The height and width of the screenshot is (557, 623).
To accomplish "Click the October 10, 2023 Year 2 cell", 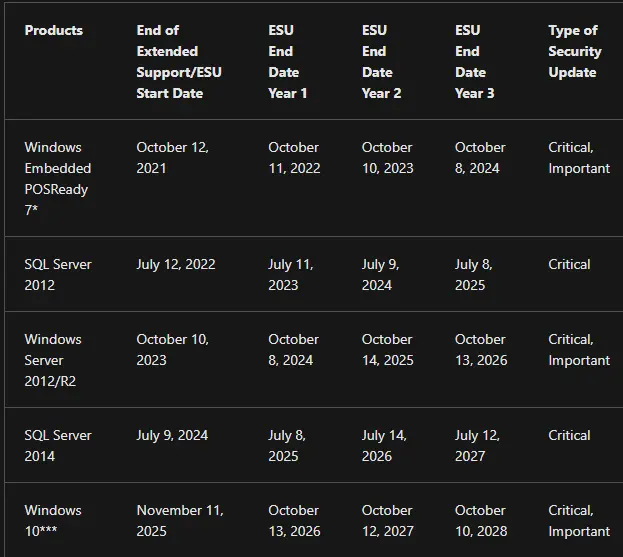I will tap(388, 158).
